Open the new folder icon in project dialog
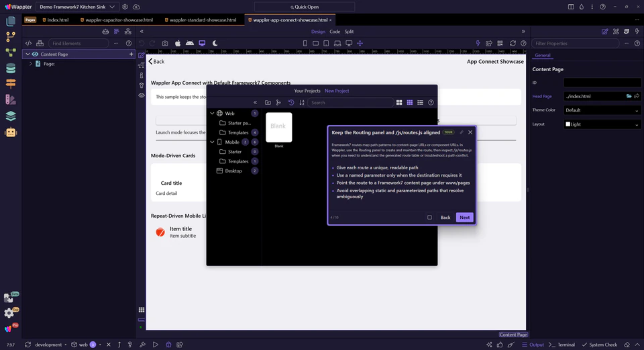 click(x=268, y=102)
